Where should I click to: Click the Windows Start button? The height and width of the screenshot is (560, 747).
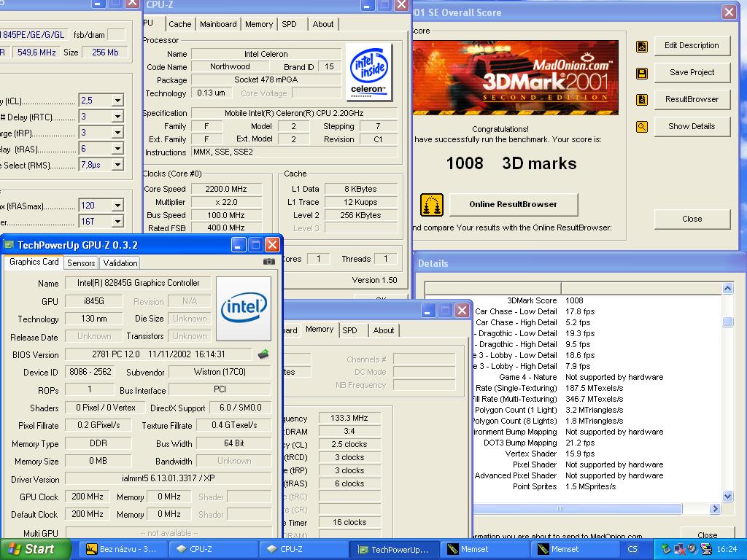click(35, 549)
